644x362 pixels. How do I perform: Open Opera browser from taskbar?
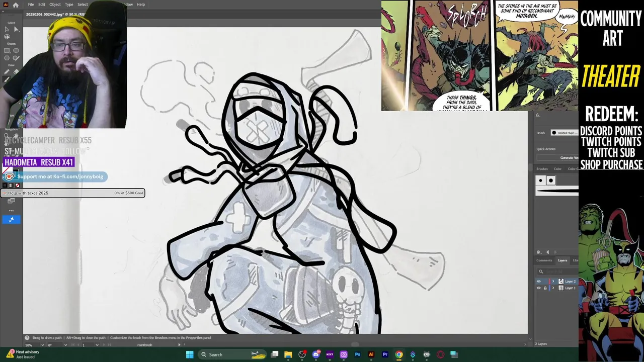[440, 354]
